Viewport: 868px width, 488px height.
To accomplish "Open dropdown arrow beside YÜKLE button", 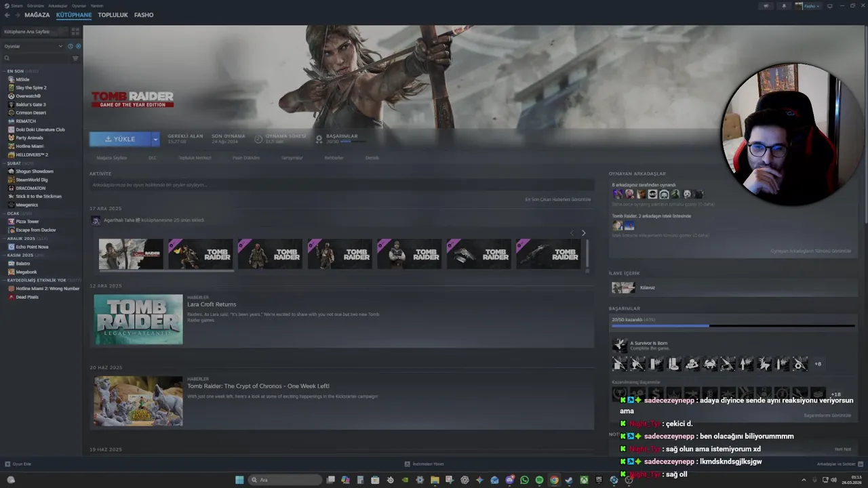I will click(x=155, y=139).
